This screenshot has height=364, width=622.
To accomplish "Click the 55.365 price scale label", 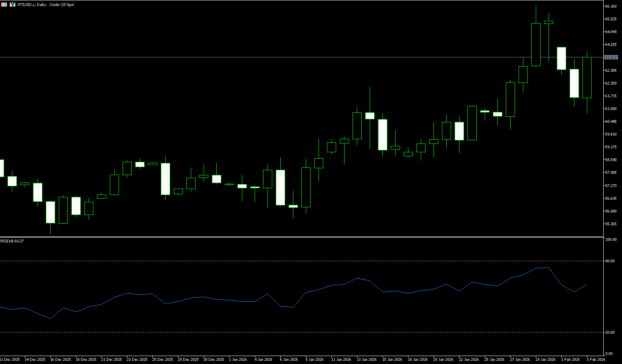I will click(x=611, y=224).
